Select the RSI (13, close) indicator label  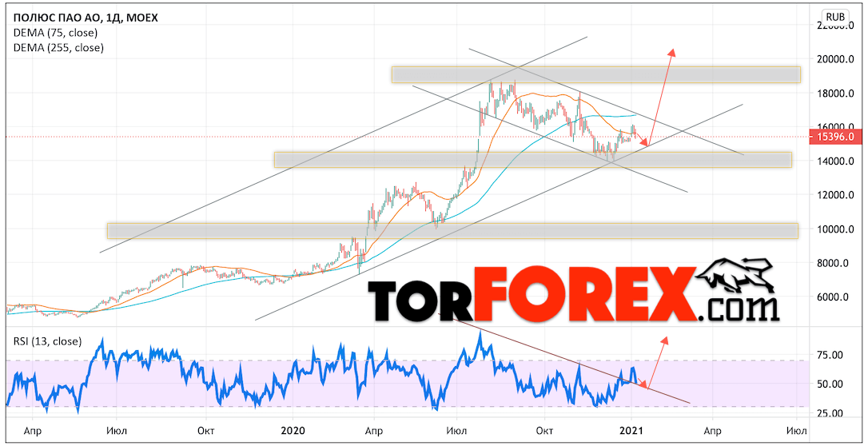pos(47,340)
